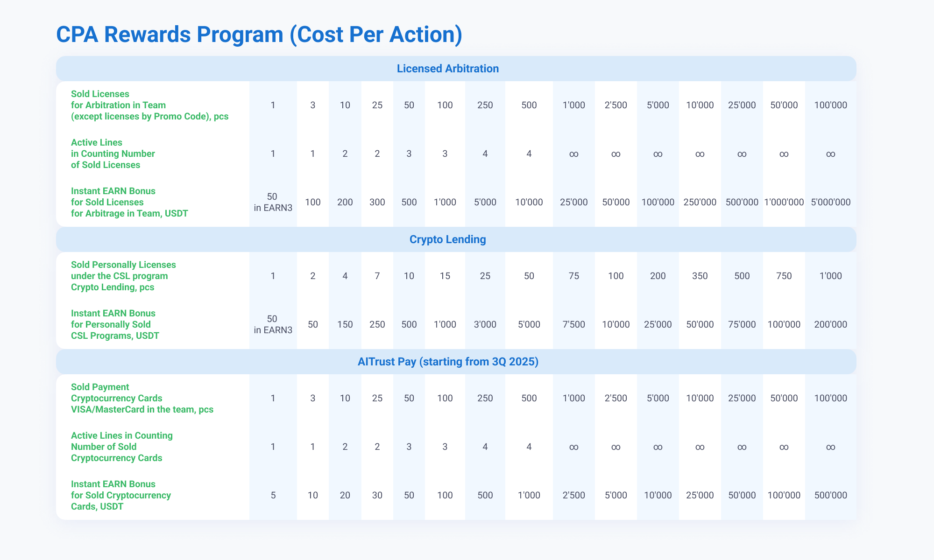Click the 15 value in CSL licenses row
The height and width of the screenshot is (560, 934).
click(445, 276)
